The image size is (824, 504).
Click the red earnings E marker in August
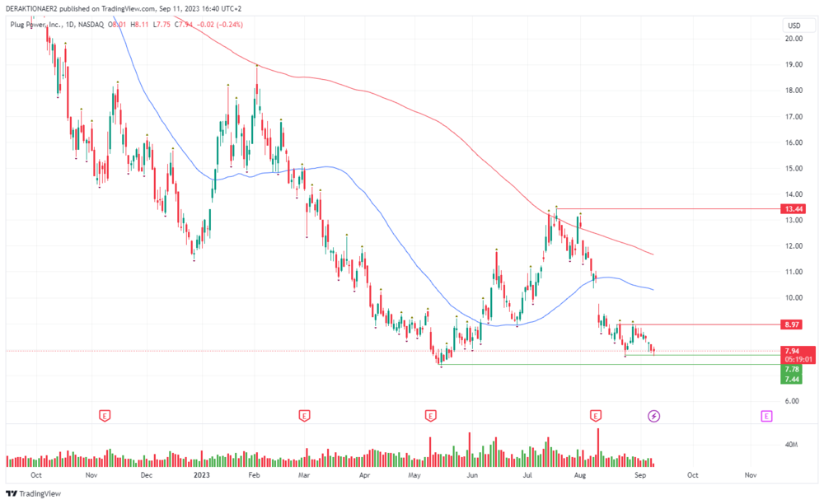[596, 417]
